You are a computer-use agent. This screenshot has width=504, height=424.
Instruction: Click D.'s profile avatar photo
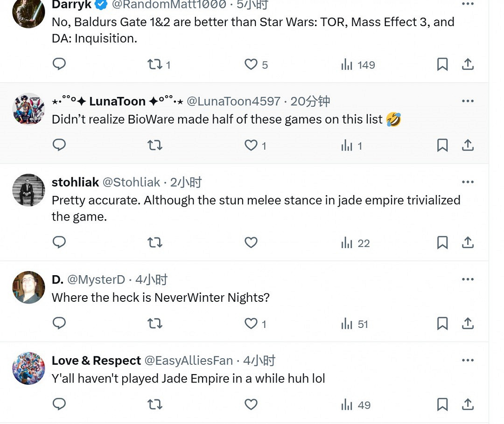click(28, 287)
